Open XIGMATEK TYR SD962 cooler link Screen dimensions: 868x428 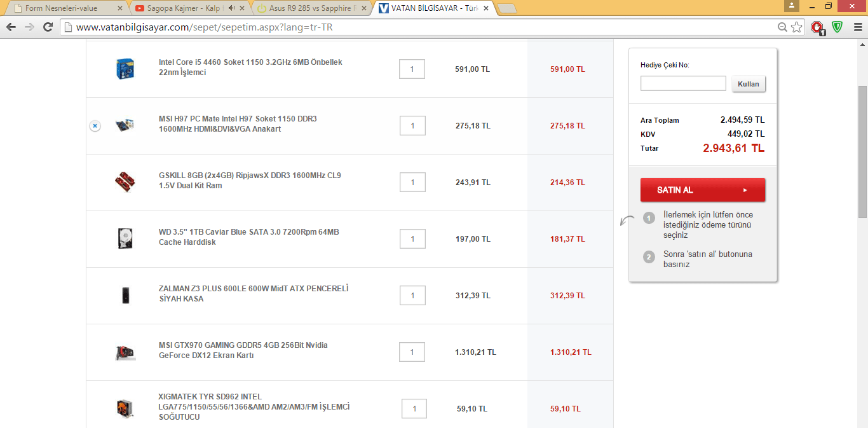254,407
